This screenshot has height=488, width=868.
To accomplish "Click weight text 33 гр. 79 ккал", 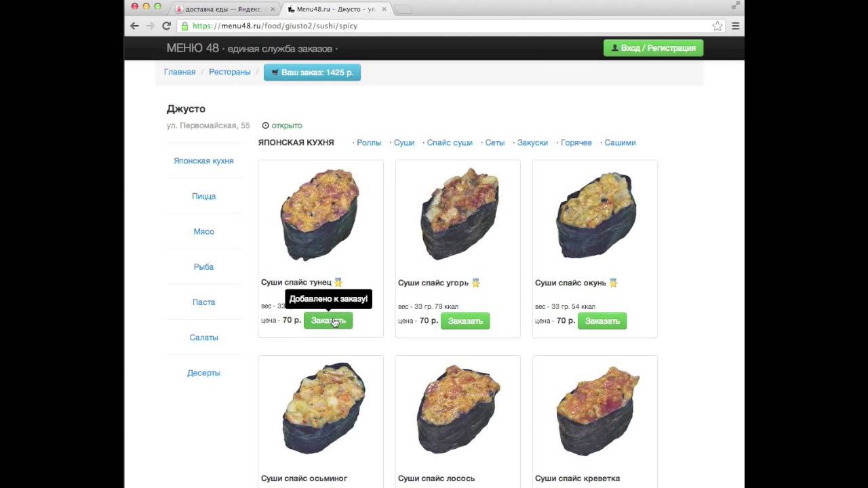I will coord(435,307).
